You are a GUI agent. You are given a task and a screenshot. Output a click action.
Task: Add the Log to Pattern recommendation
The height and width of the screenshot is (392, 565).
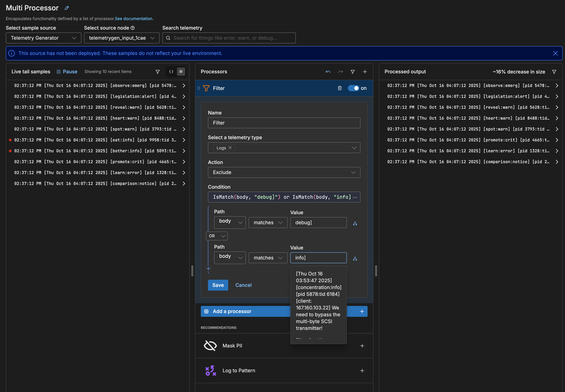(x=362, y=371)
